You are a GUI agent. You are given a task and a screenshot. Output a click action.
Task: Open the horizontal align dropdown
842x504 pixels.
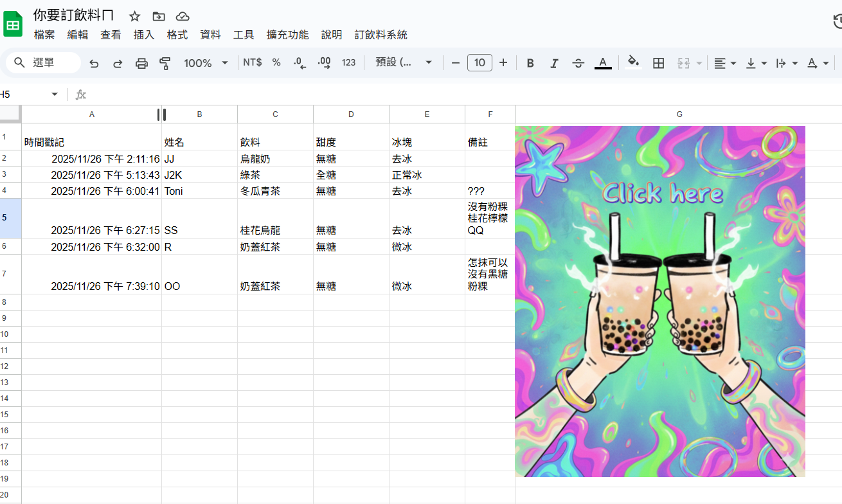coord(724,63)
